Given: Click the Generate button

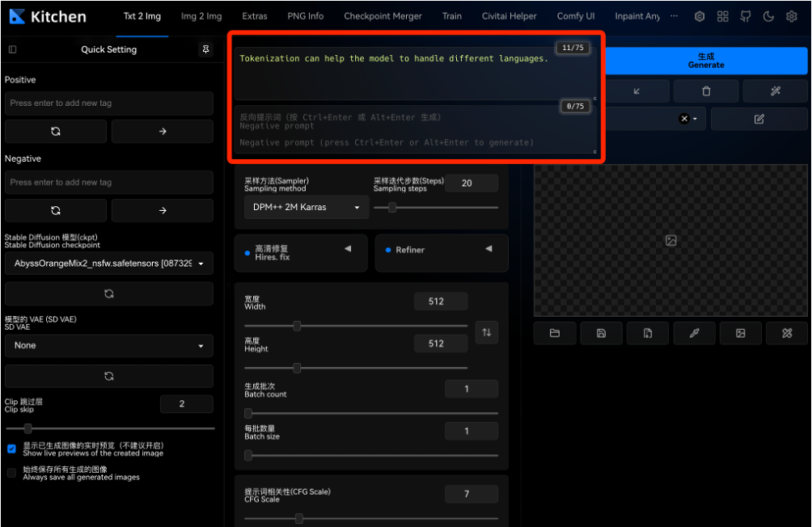Looking at the screenshot, I should [x=706, y=61].
